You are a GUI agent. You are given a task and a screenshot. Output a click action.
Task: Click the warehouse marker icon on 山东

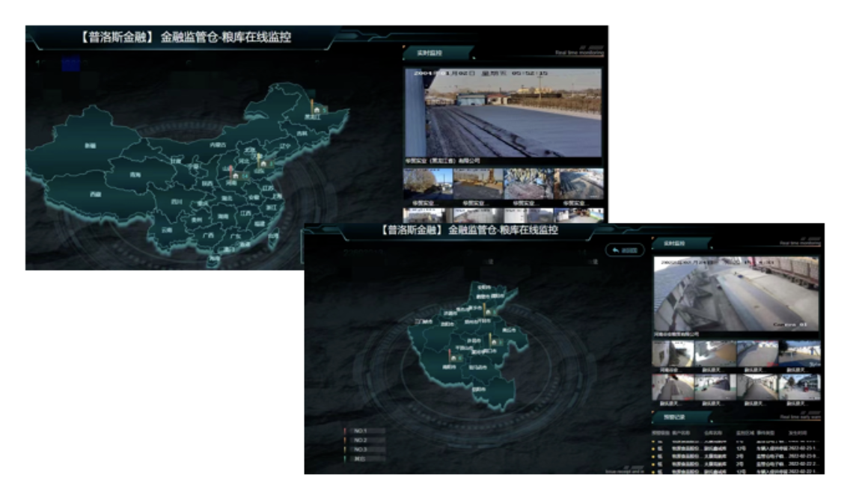[x=263, y=164]
